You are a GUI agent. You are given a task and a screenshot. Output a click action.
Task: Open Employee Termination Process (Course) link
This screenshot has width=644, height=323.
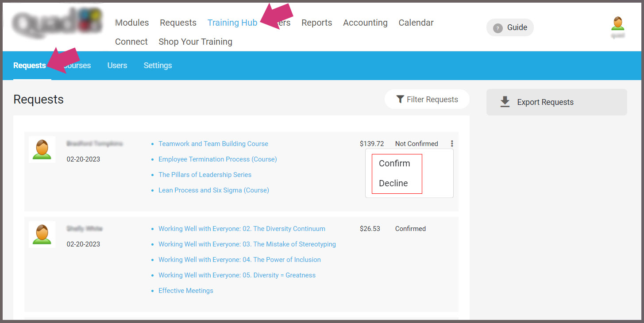point(218,159)
